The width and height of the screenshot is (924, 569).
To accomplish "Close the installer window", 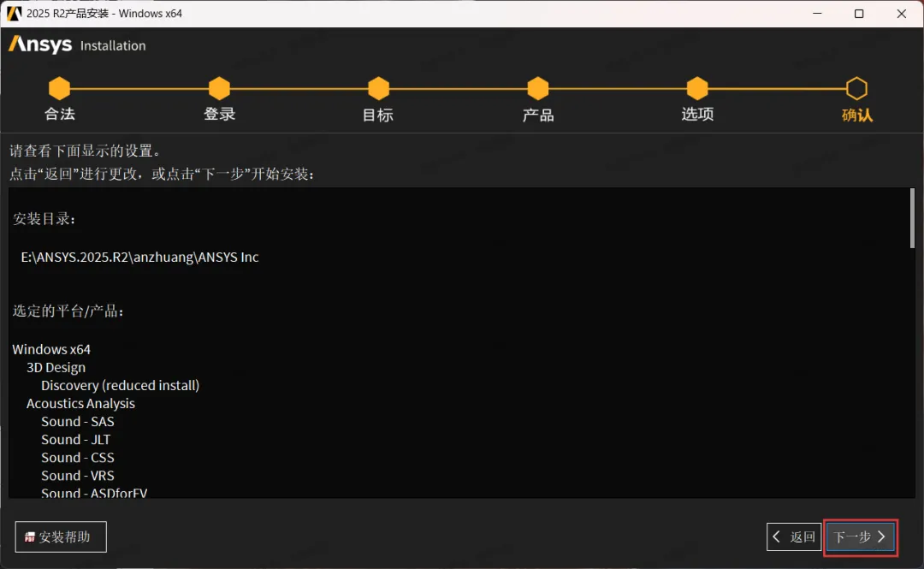I will 902,13.
